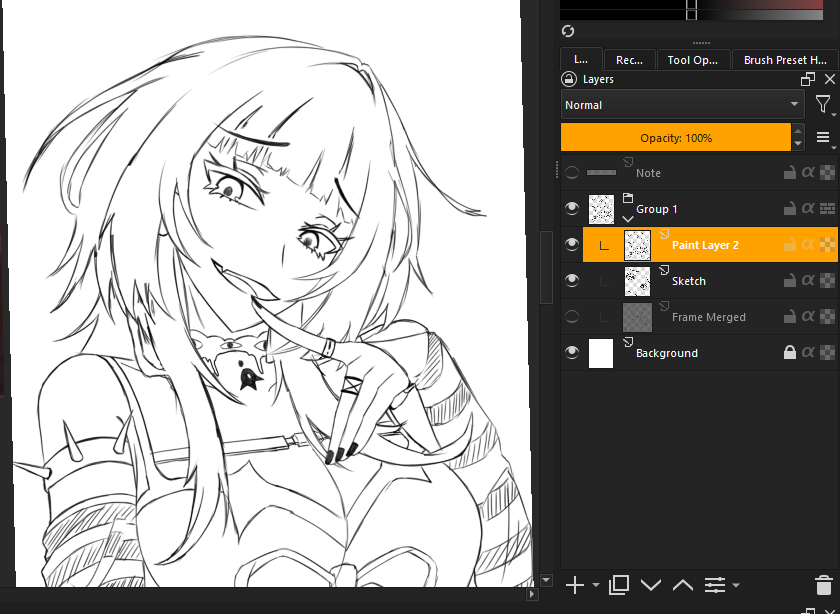This screenshot has width=840, height=614.
Task: Move selected layer up
Action: [x=683, y=585]
